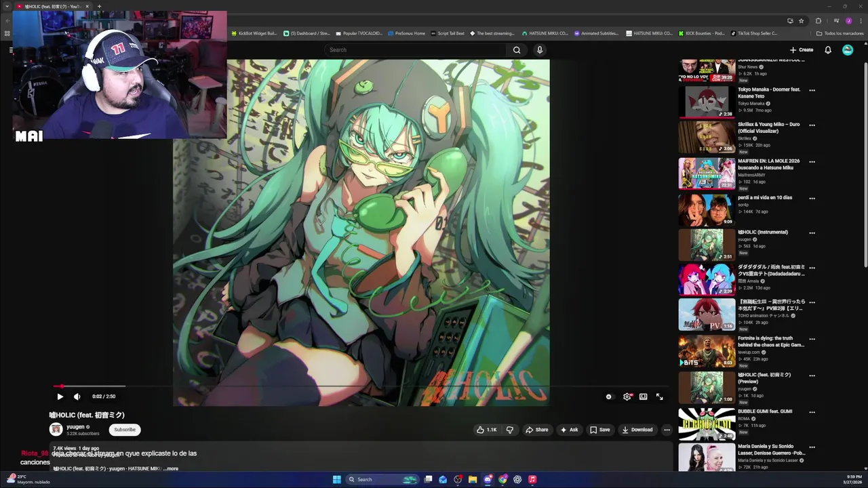Image resolution: width=868 pixels, height=488 pixels.
Task: Open the Ask AI button
Action: click(569, 430)
